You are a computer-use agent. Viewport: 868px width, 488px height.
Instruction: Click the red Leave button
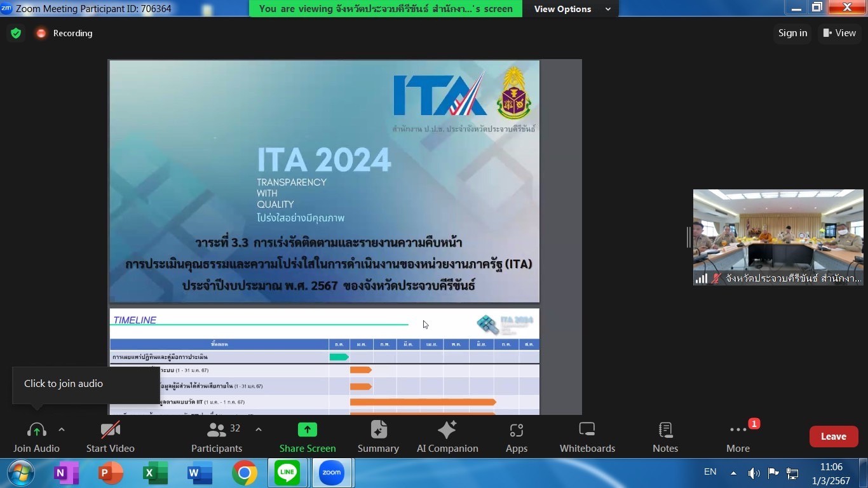pos(834,437)
